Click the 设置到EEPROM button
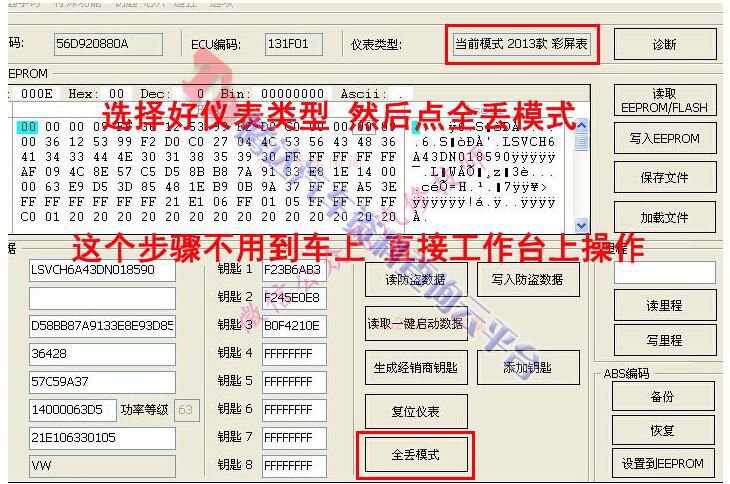730x484 pixels. [x=663, y=464]
